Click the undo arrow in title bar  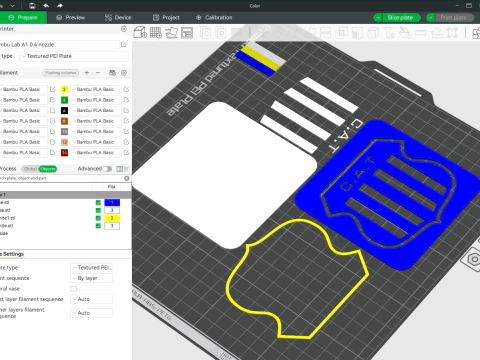tap(46, 6)
